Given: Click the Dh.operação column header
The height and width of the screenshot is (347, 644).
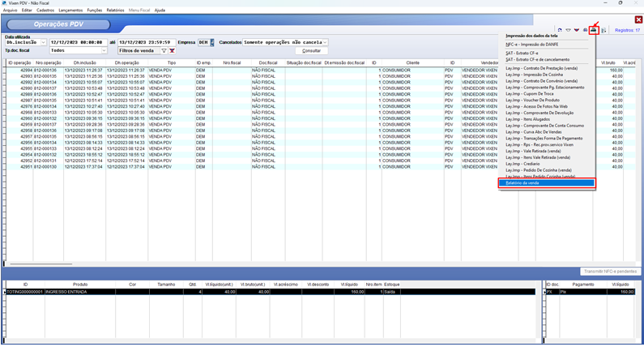Looking at the screenshot, I should click(x=127, y=62).
